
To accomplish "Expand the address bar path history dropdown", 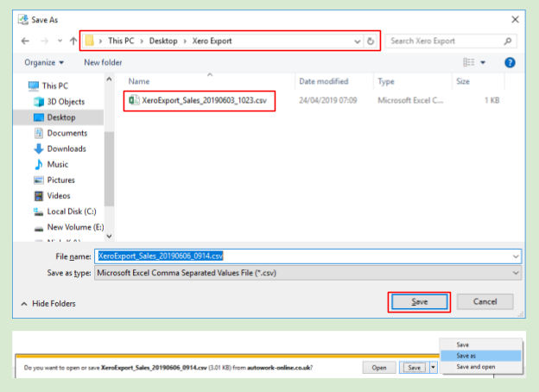I will click(x=358, y=41).
